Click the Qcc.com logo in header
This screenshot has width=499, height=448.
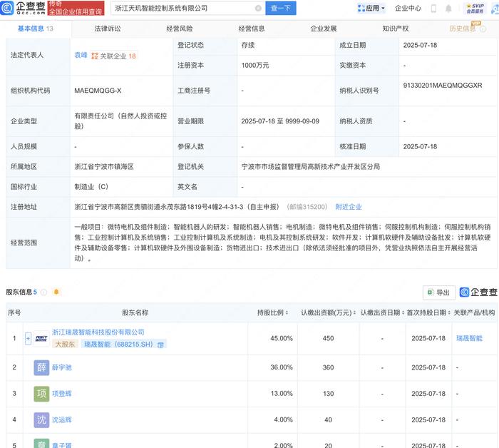(x=23, y=8)
